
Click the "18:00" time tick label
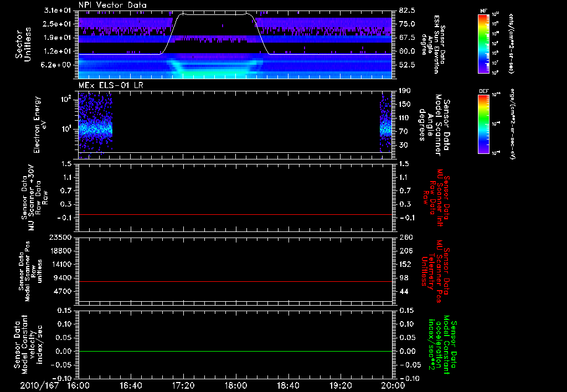coord(236,385)
